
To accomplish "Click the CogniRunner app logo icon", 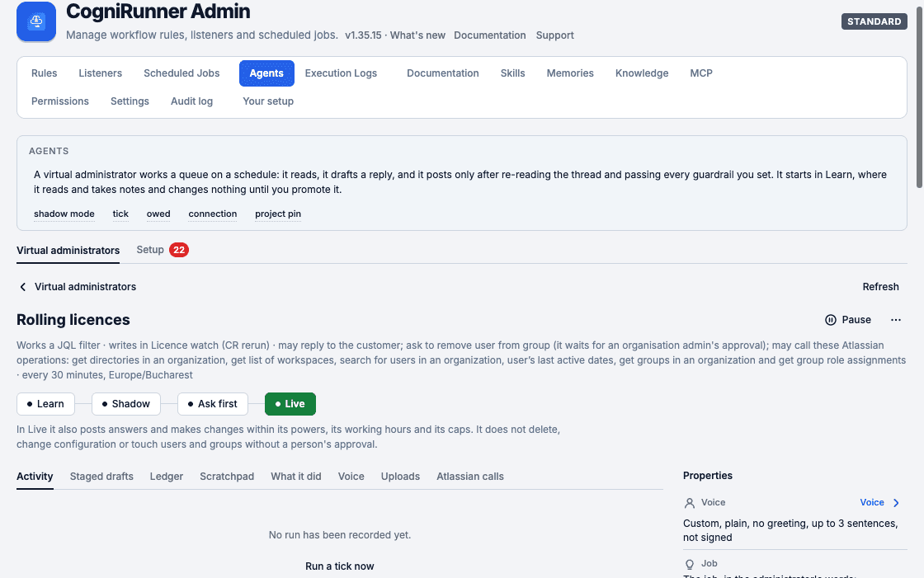I will 36,21.
